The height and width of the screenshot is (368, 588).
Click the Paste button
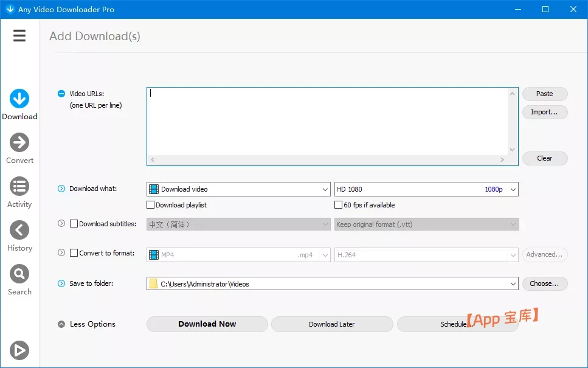[544, 94]
